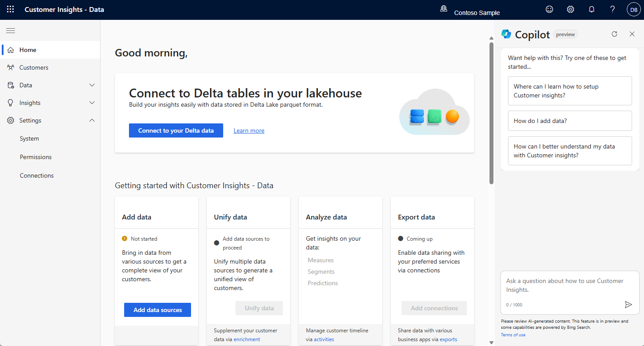The width and height of the screenshot is (644, 346).
Task: Open the app launcher waffle icon
Action: coord(11,9)
